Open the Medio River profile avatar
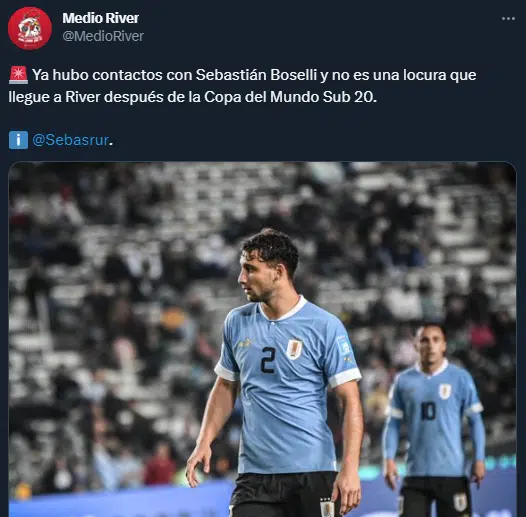This screenshot has width=526, height=517. 30,29
